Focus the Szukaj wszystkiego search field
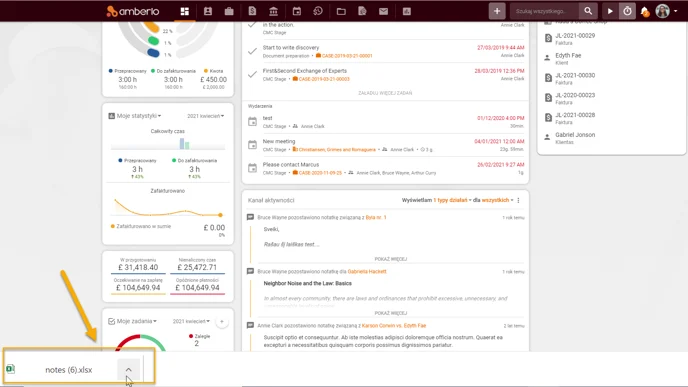The width and height of the screenshot is (688, 387). click(x=545, y=11)
